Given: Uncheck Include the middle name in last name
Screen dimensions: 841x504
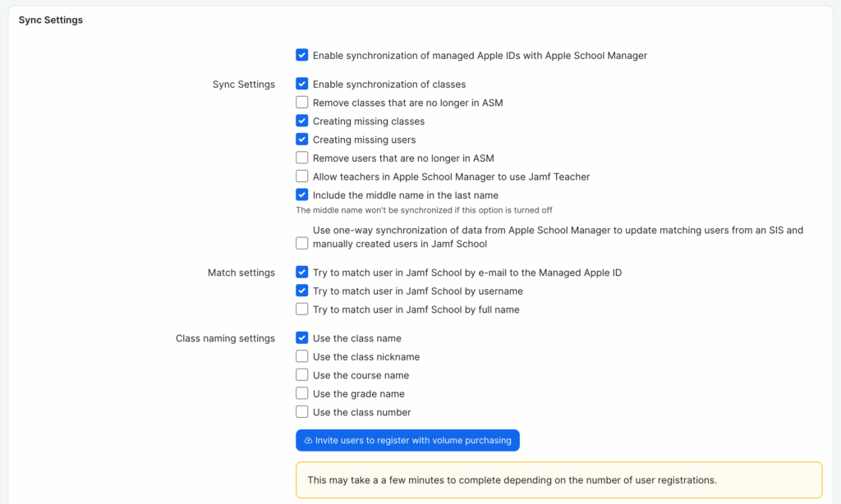Looking at the screenshot, I should (x=302, y=195).
